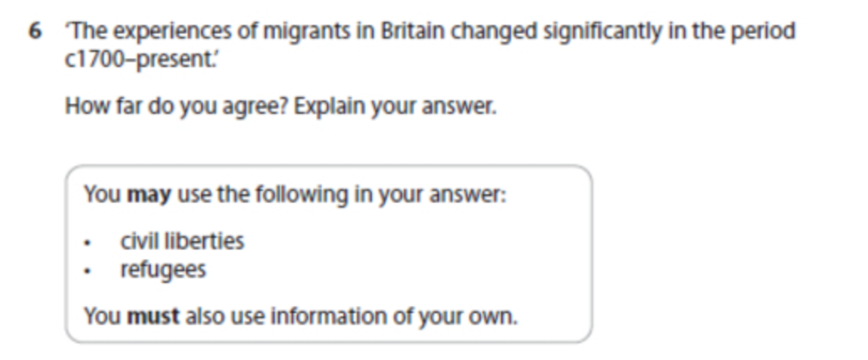Click the bullet dot before 'civil liberties'
Screen dimensions: 868x360
(86, 244)
